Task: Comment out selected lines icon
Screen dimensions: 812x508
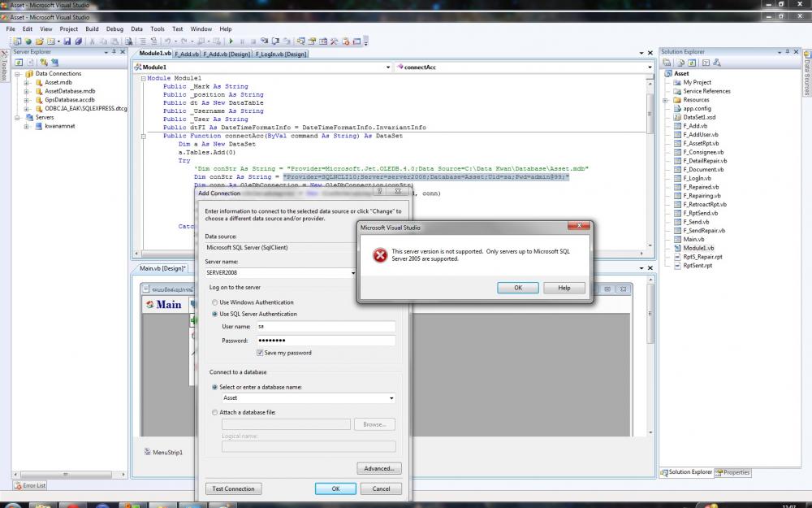Action: click(142, 41)
